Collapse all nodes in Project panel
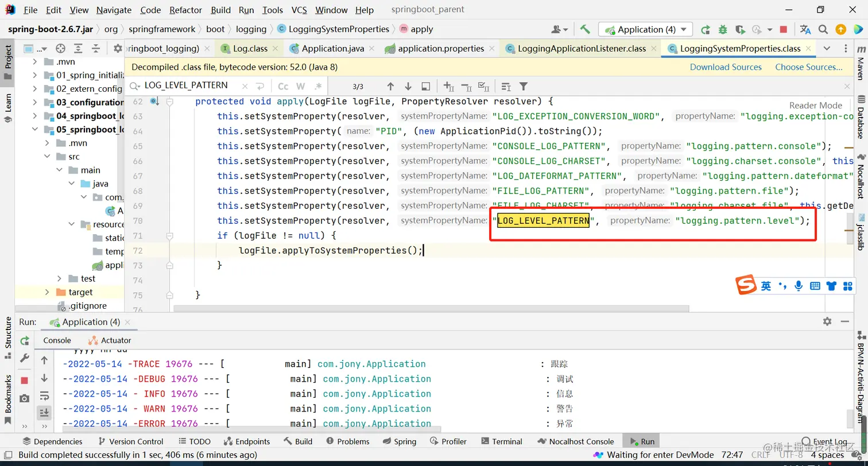Screen dimensions: 868x466 96,49
